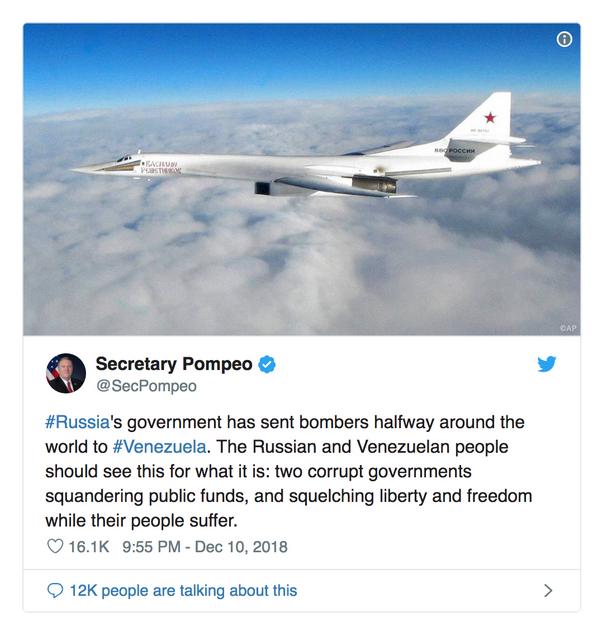Open the bomber photo in the tweet
The height and width of the screenshot is (640, 602).
click(302, 179)
